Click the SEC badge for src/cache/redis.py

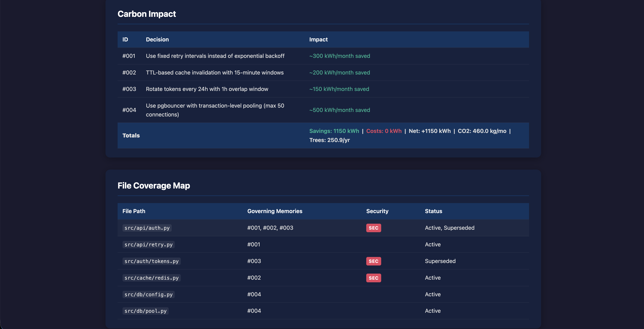click(373, 278)
